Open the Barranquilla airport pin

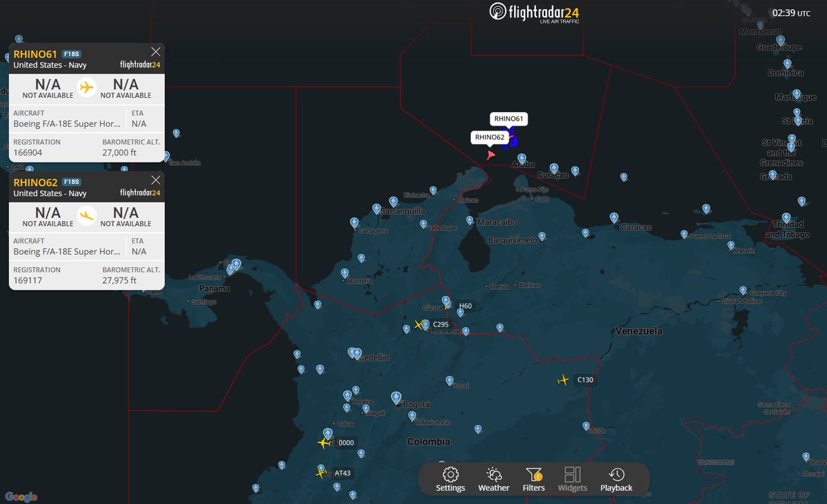click(x=393, y=202)
